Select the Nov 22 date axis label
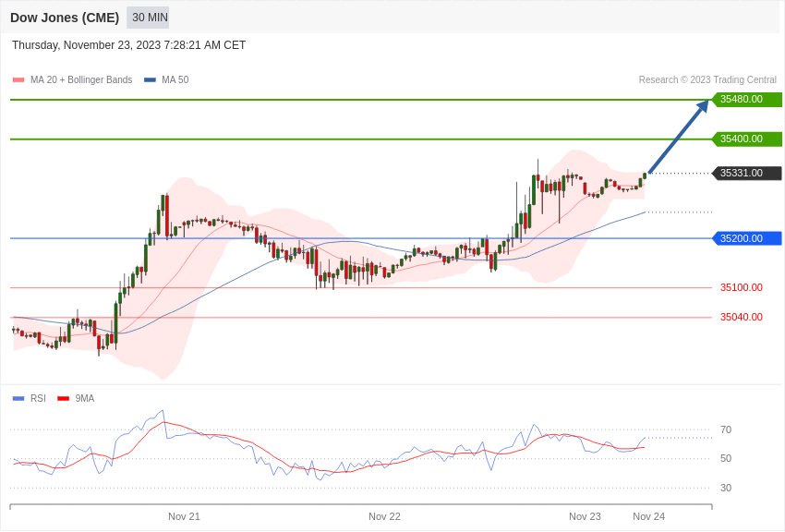Viewport: 785px width, 532px height. click(x=384, y=516)
